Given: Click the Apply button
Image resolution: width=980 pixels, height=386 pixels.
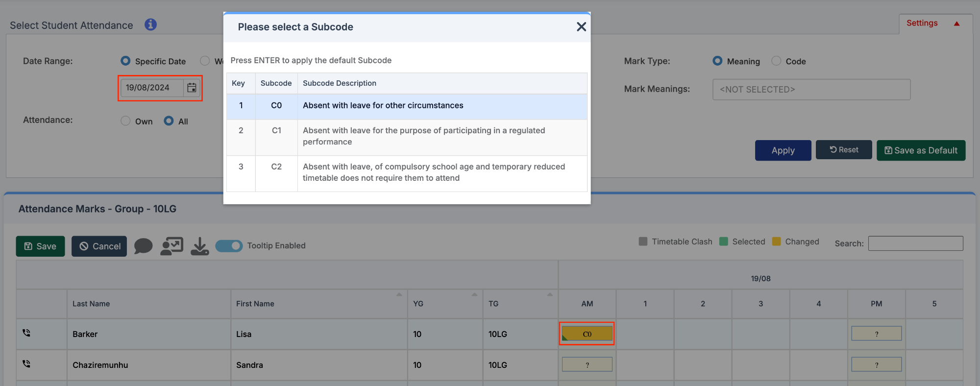Looking at the screenshot, I should coord(783,150).
